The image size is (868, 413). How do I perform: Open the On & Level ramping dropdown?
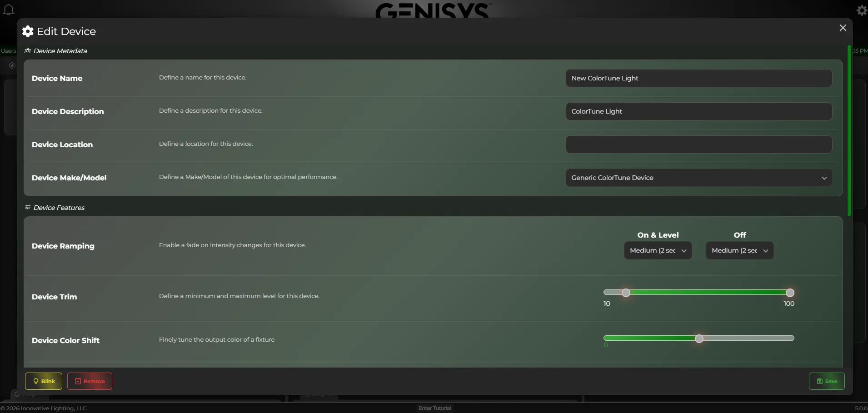[x=658, y=250]
